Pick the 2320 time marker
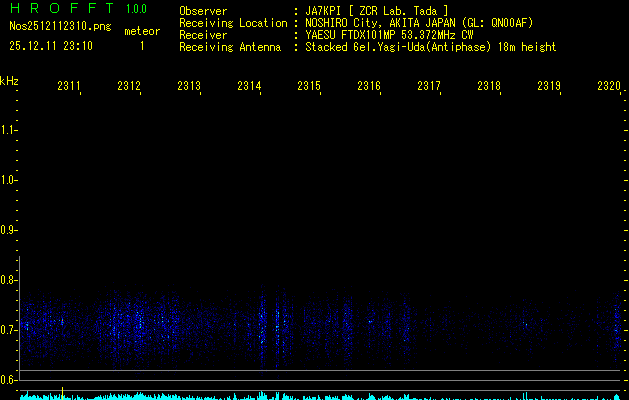629x400 pixels. click(x=608, y=87)
